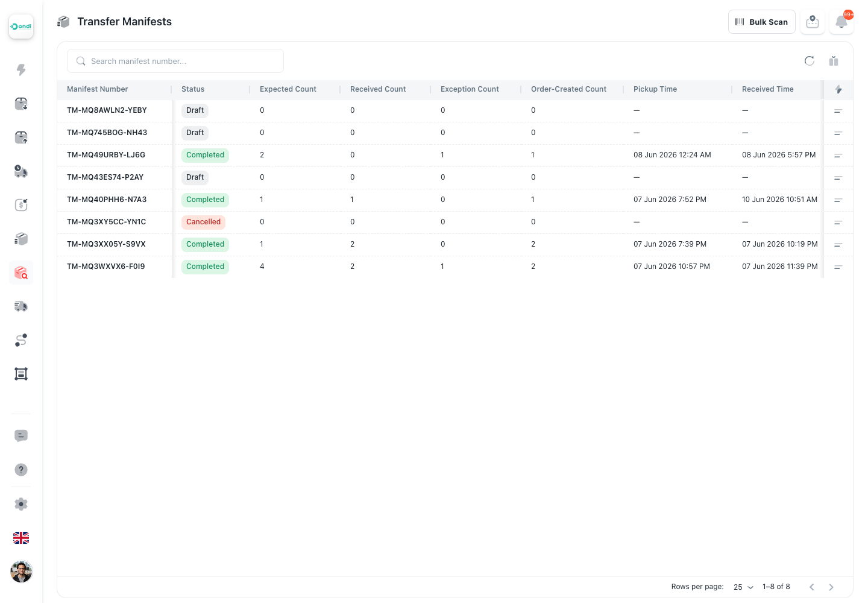Open row menu for TM-MQ3WXVX6-F0I9
This screenshot has width=868, height=603.
[x=838, y=267]
